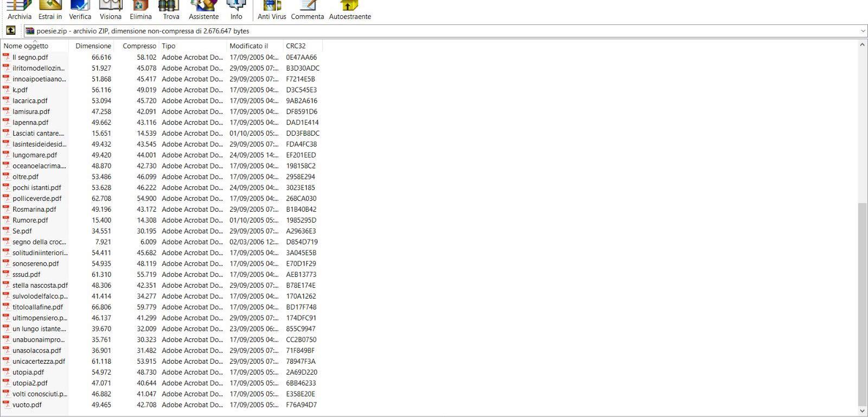Click the Estrai in toolbar icon
The image size is (868, 417).
(x=50, y=10)
